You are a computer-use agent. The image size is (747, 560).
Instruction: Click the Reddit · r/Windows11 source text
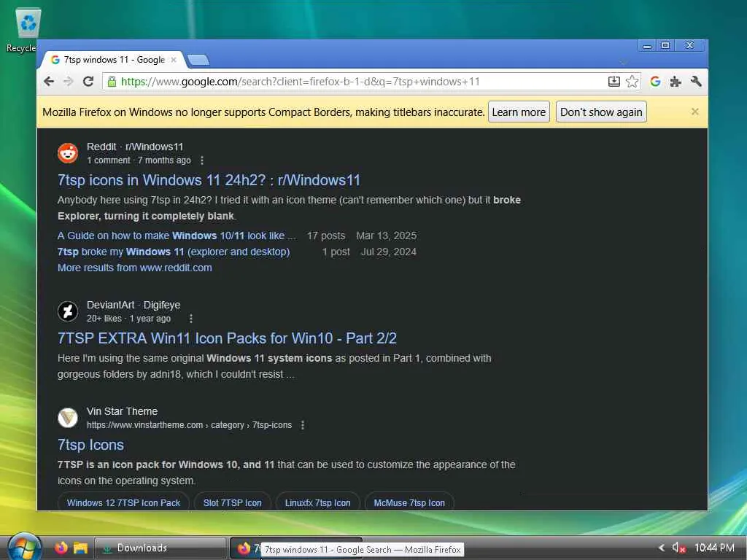135,147
